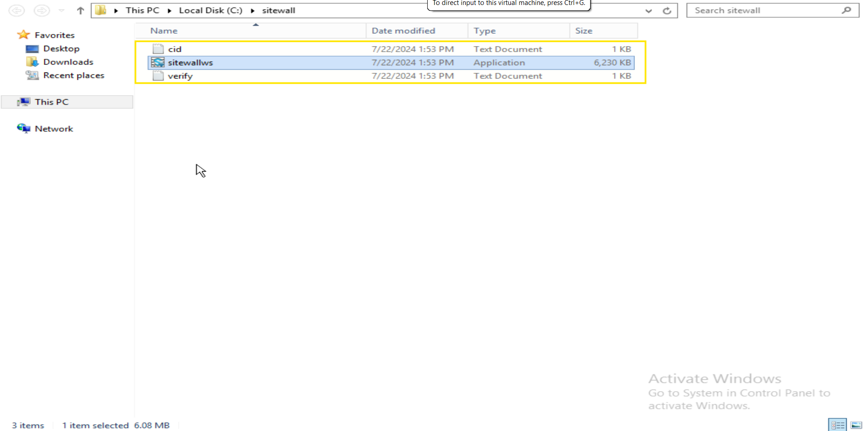Select Local Disk (C:) breadcrumb
The width and height of the screenshot is (868, 431).
pos(211,10)
